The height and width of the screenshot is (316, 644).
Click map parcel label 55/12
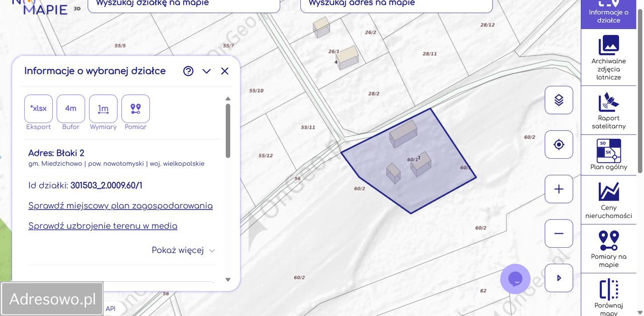tap(266, 155)
